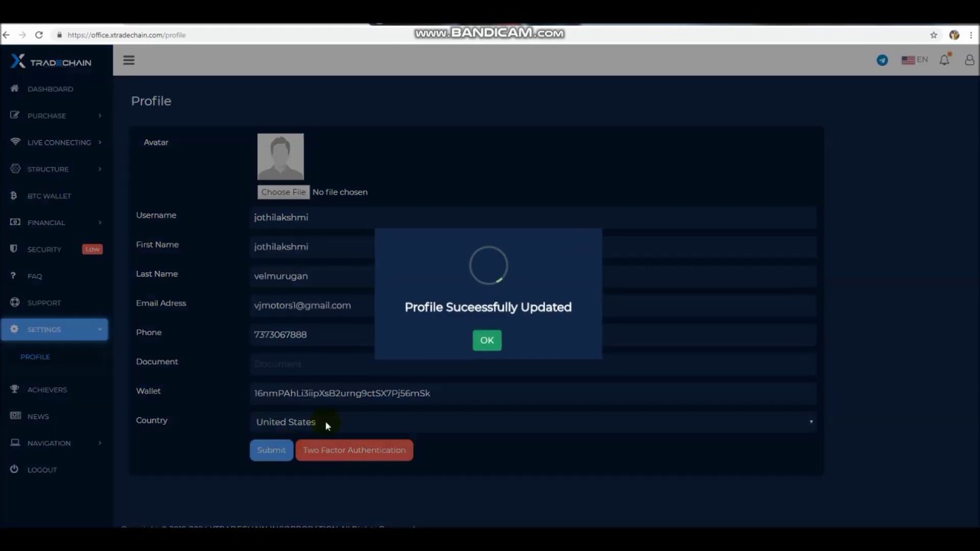
Task: Open the EN language selector
Action: point(914,60)
